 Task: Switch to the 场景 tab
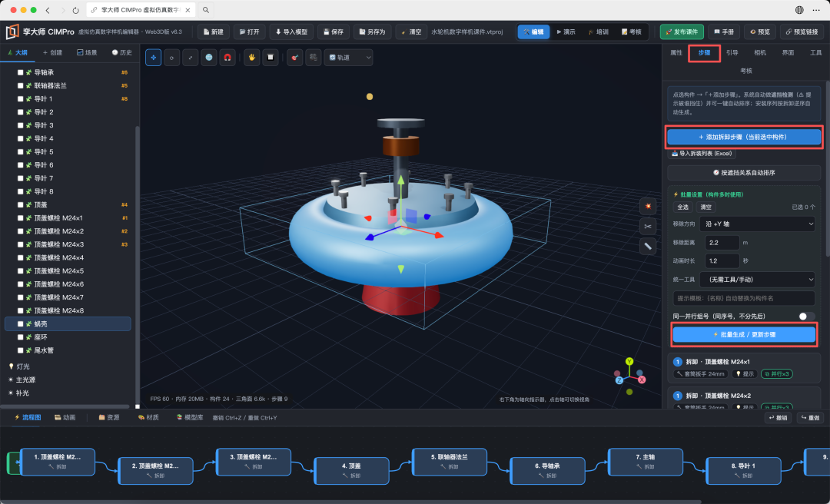(87, 52)
